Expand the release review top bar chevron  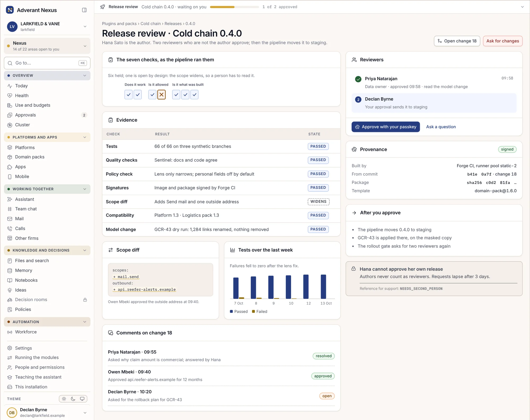[x=522, y=7]
